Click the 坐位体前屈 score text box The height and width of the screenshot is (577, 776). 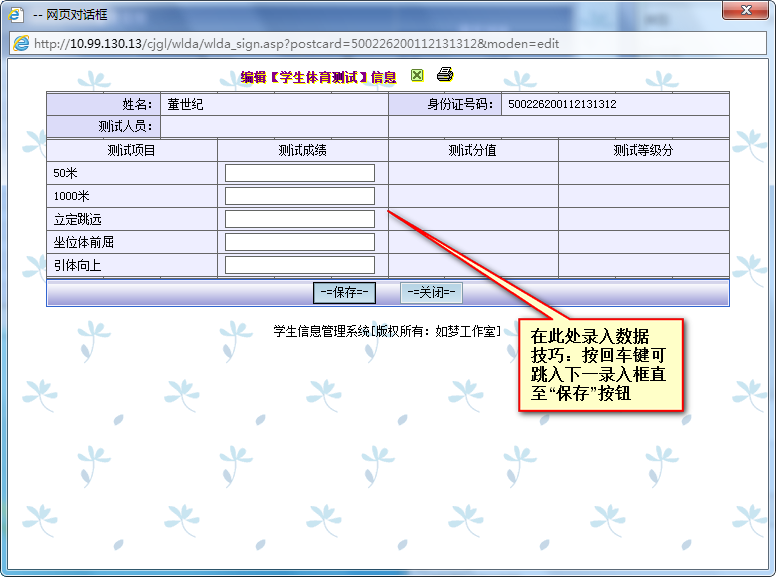click(299, 242)
